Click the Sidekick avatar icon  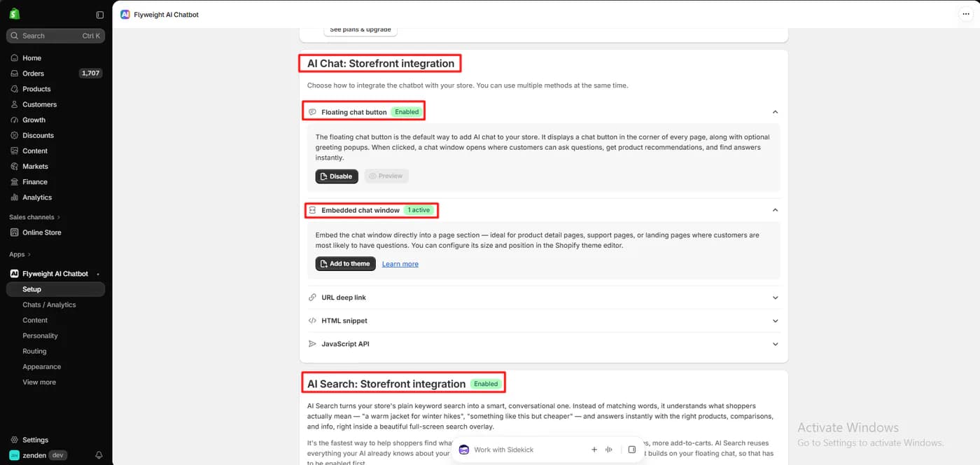[x=464, y=450]
